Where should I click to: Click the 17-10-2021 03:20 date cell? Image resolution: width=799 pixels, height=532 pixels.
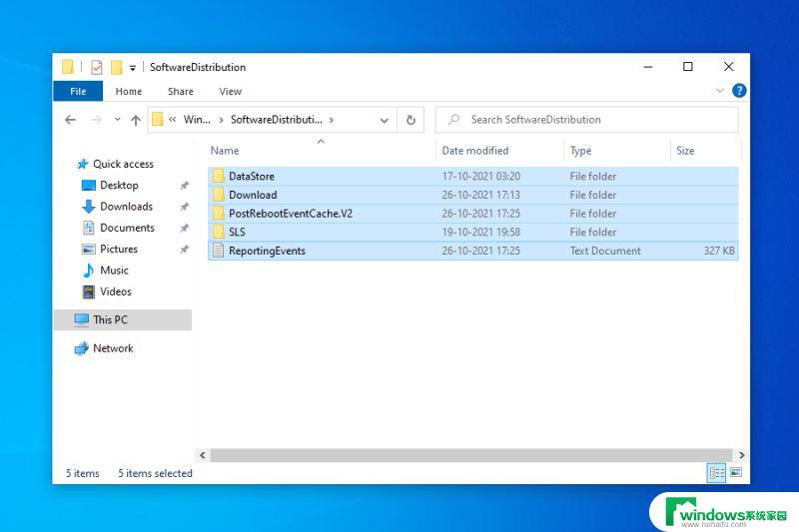pos(481,176)
